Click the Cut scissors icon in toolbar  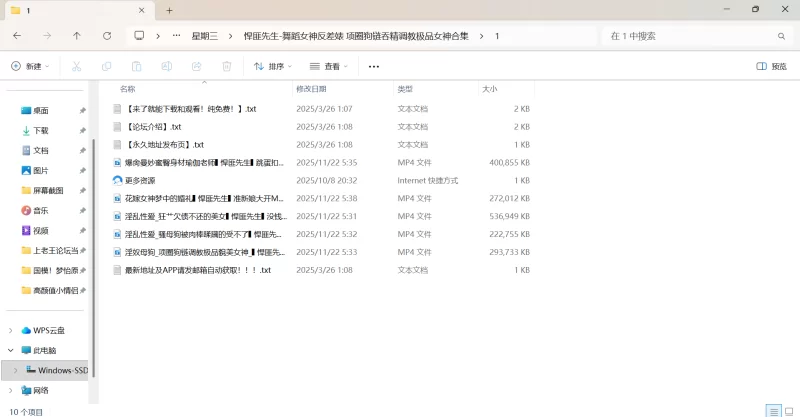(x=76, y=66)
